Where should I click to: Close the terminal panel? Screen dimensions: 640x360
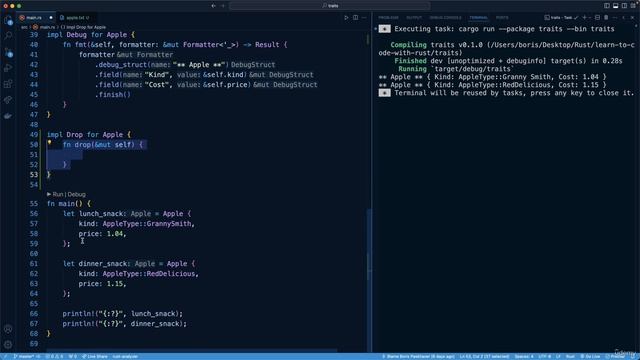point(632,18)
